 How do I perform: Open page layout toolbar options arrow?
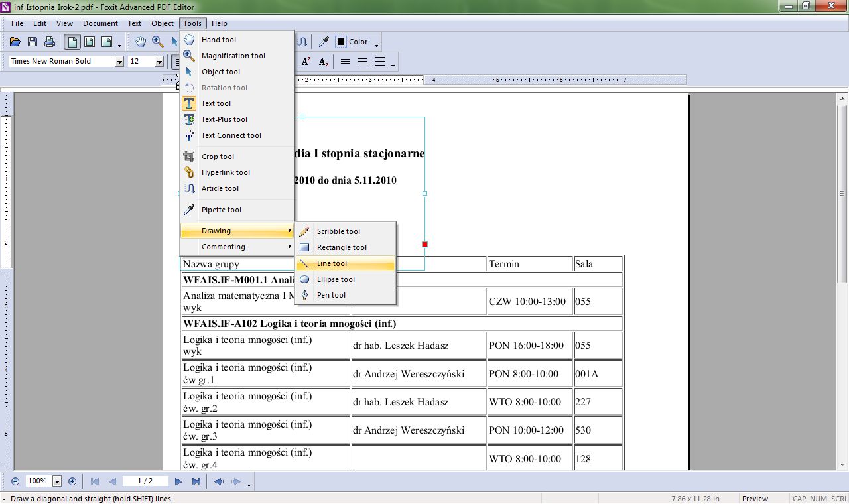[x=119, y=46]
